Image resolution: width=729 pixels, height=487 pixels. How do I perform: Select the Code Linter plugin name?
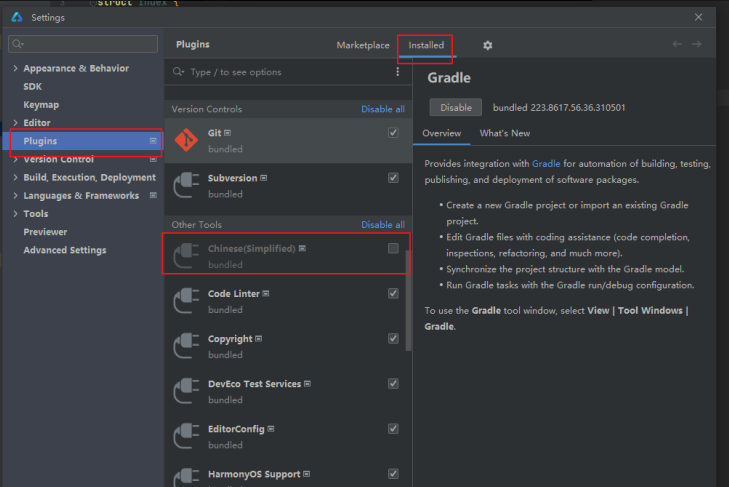[x=234, y=294]
